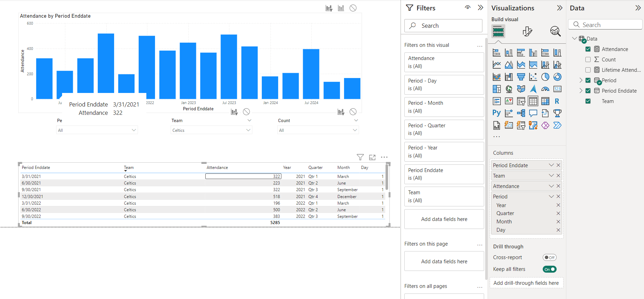
Task: Turn on the Cross-report toggle
Action: (550, 257)
